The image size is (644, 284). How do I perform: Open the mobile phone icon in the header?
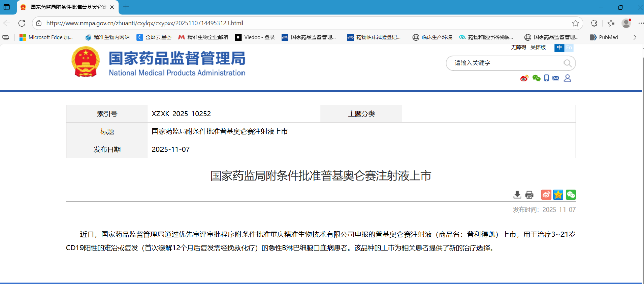click(546, 78)
